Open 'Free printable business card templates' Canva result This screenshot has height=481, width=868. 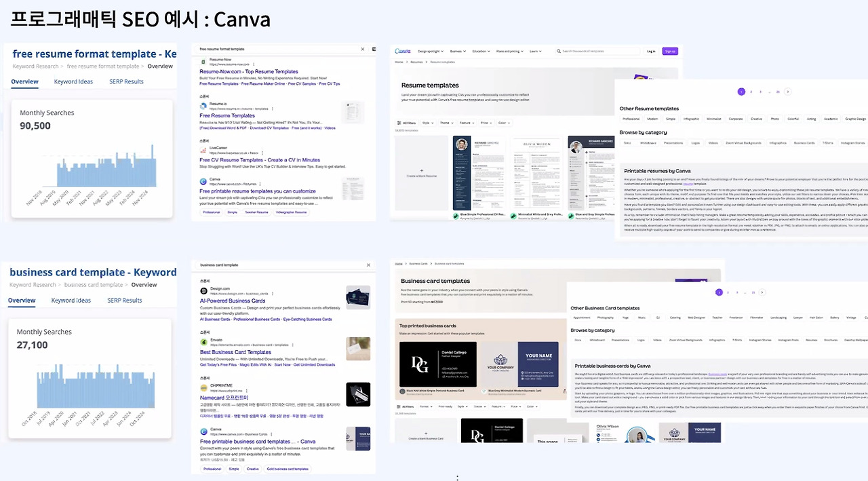tap(258, 442)
